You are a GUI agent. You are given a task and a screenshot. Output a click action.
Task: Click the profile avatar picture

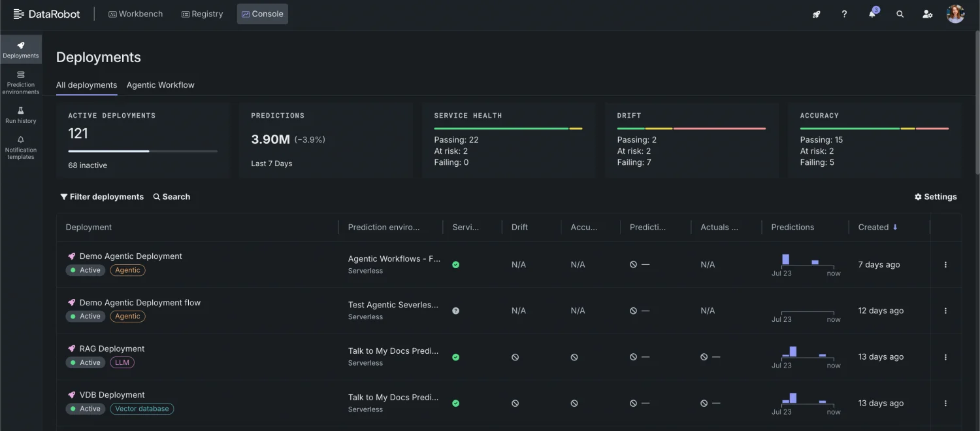click(955, 14)
